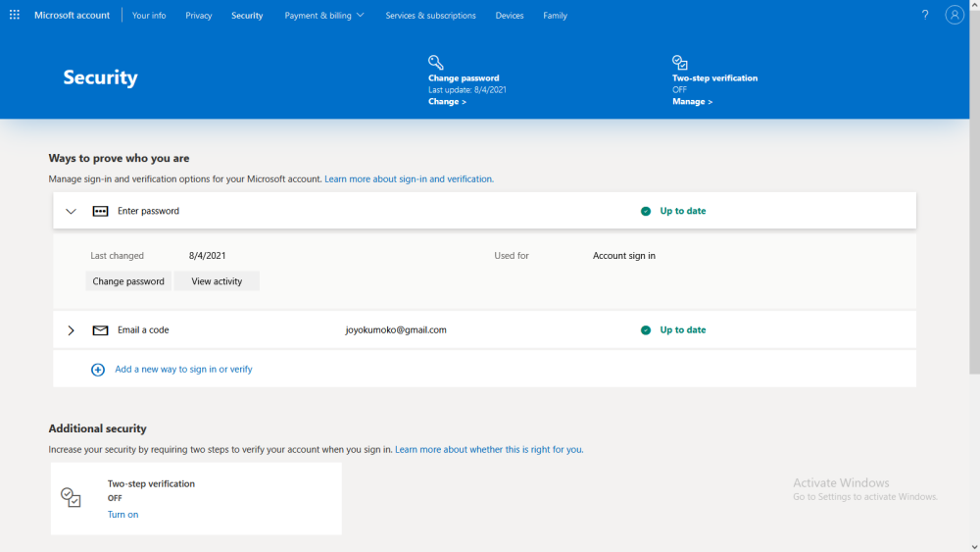Click the Account sign in value
The height and width of the screenshot is (552, 980).
click(623, 256)
